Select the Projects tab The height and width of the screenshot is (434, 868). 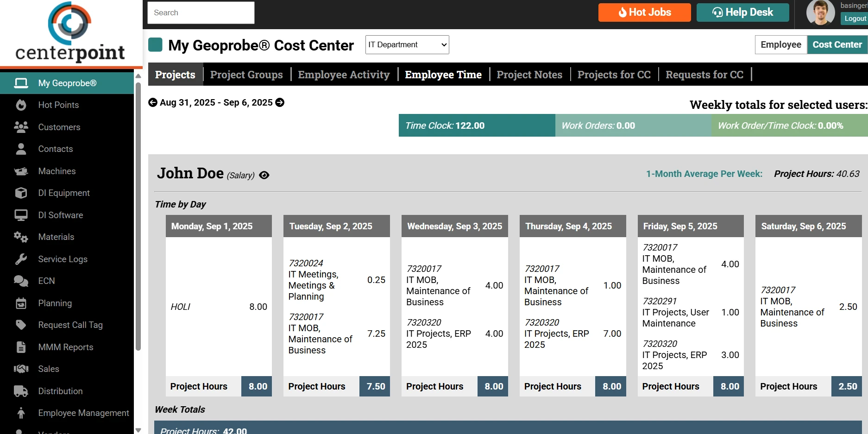[x=175, y=75]
